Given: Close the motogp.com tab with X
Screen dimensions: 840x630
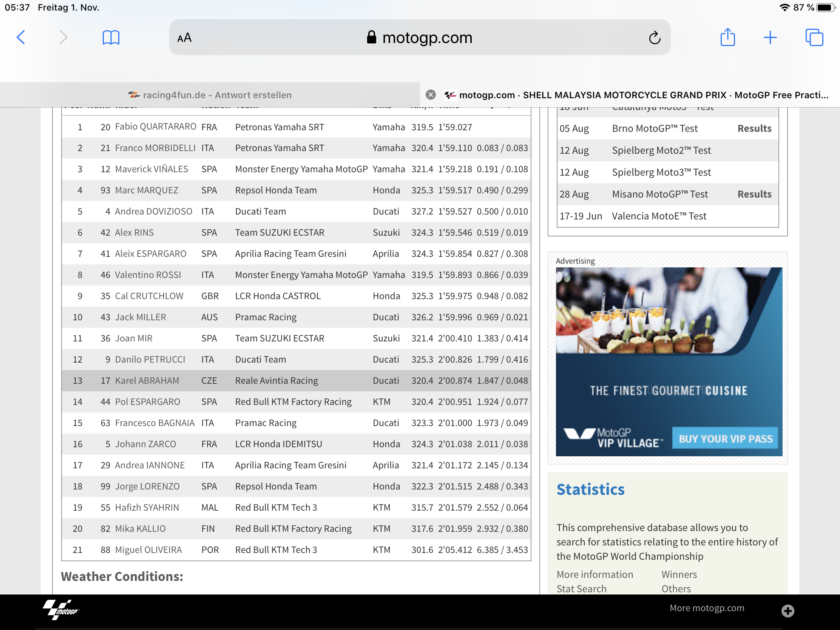Looking at the screenshot, I should click(x=430, y=94).
